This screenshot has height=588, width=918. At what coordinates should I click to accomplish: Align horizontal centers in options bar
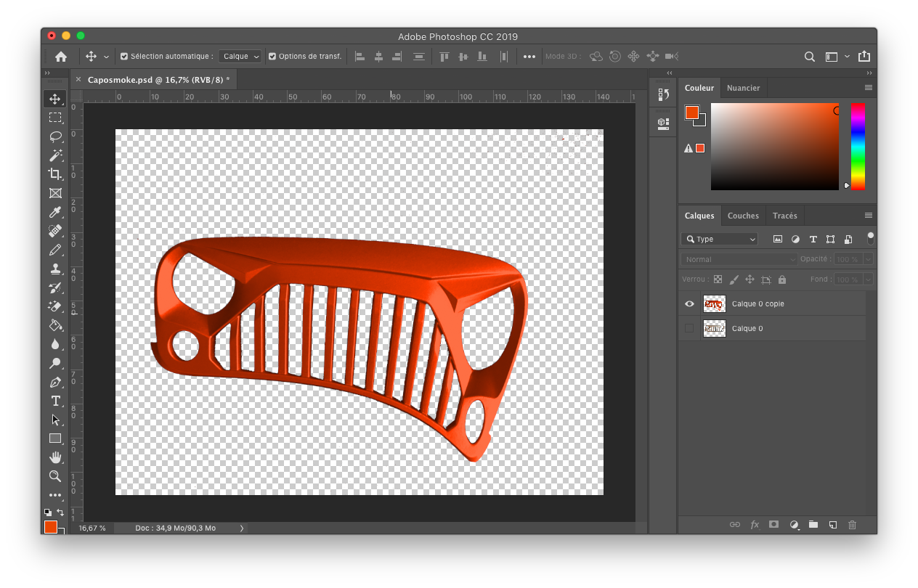378,56
